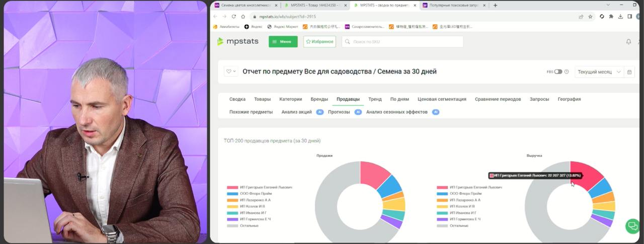Open the Запросы tab
This screenshot has height=244, width=644.
coord(539,99)
